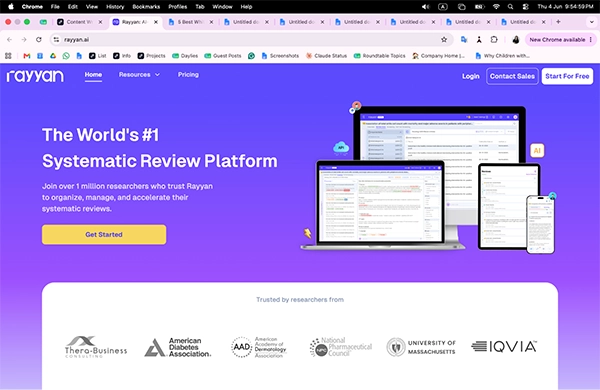600x390 pixels.
Task: View site information icon beside rayyan.ai
Action: coord(56,39)
